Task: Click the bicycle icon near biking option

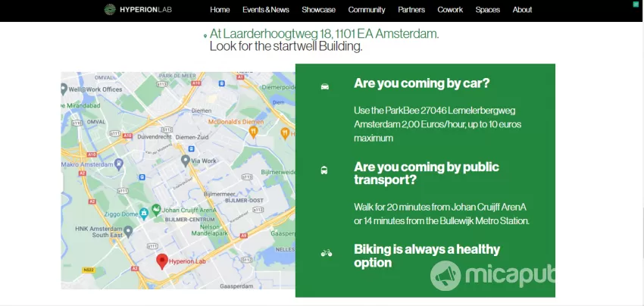Action: 327,253
